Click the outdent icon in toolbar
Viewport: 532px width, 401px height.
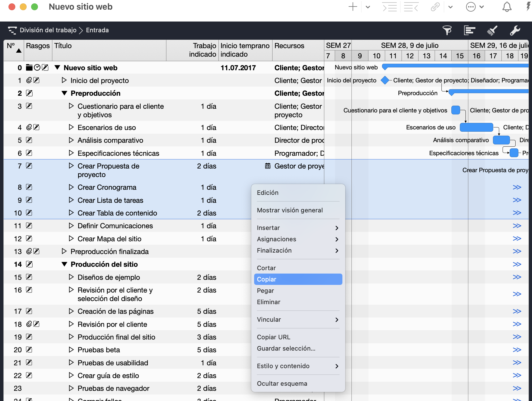pyautogui.click(x=411, y=7)
